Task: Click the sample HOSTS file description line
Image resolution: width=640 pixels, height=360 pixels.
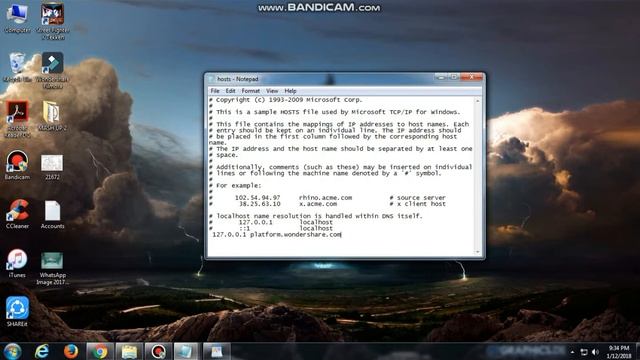Action: (x=335, y=112)
